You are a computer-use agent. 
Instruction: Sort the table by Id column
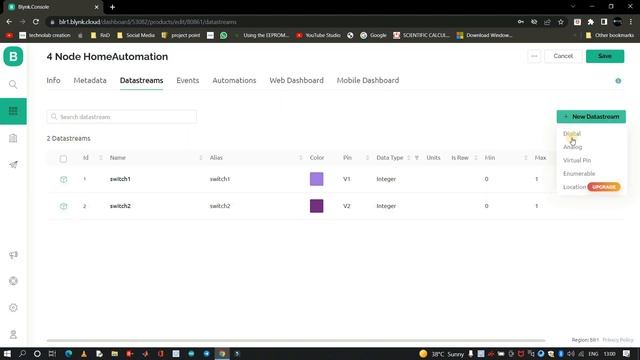pyautogui.click(x=101, y=158)
